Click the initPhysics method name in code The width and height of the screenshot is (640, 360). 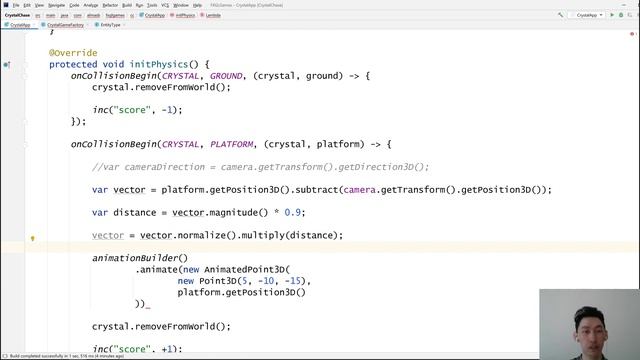[159, 64]
